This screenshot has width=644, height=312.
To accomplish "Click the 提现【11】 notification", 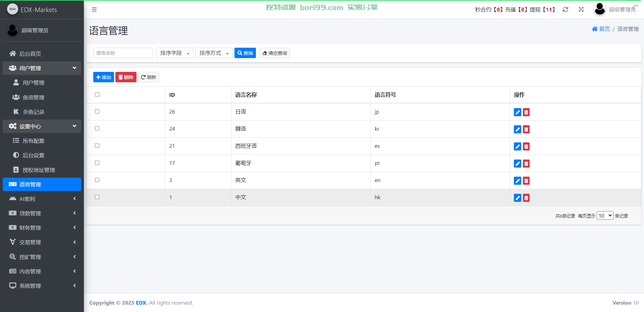I will 542,9.
